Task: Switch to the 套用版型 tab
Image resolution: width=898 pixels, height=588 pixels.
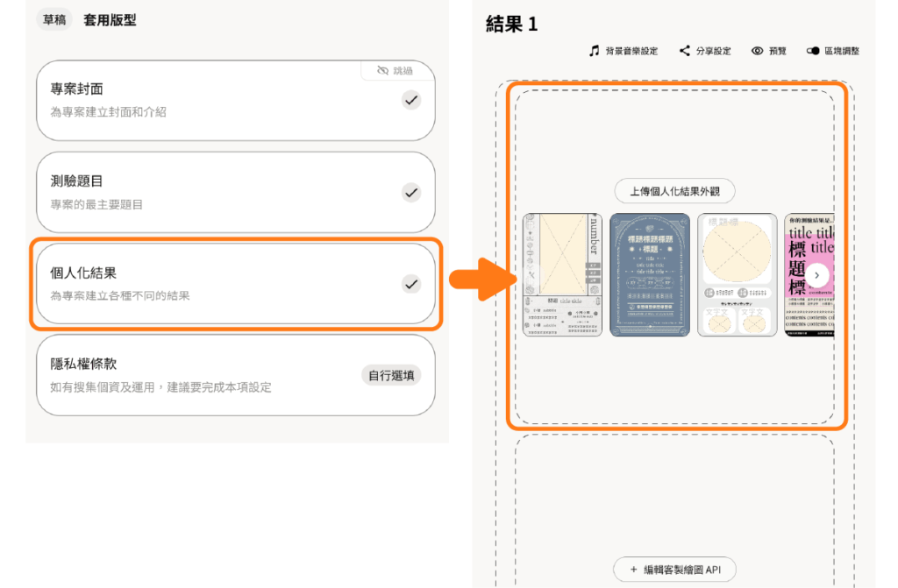Action: pyautogui.click(x=110, y=20)
